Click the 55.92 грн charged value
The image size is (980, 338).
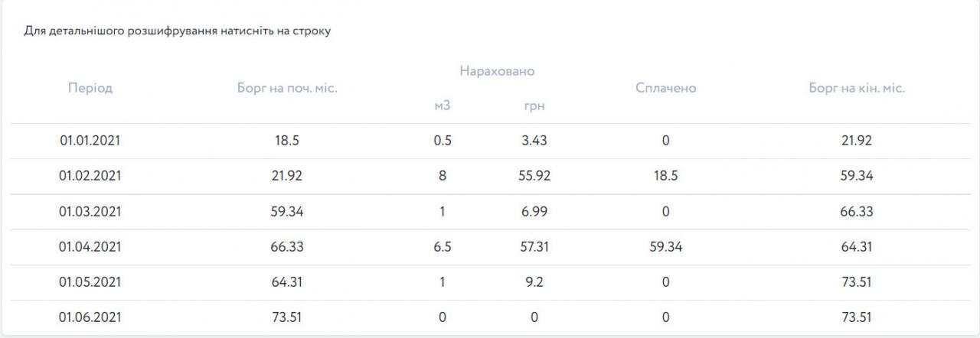point(534,176)
